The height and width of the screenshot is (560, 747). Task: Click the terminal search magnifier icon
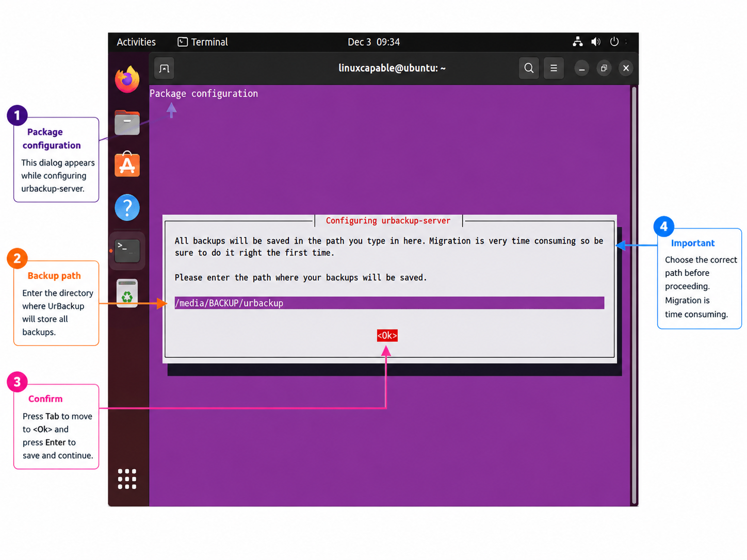[529, 68]
